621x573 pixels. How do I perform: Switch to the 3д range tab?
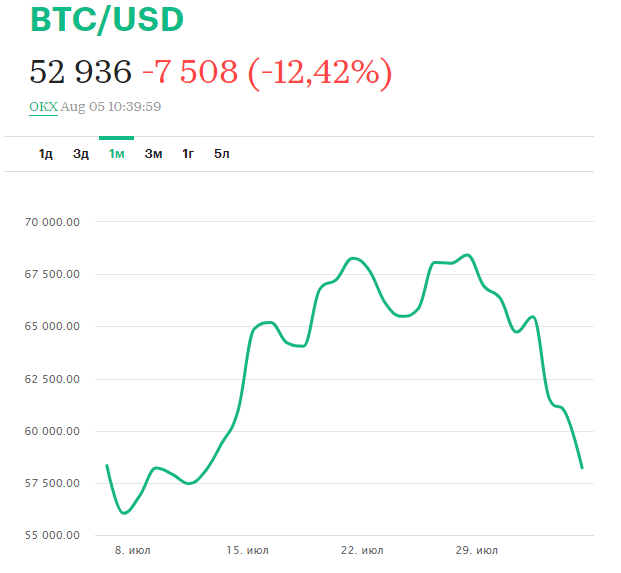[x=81, y=154]
